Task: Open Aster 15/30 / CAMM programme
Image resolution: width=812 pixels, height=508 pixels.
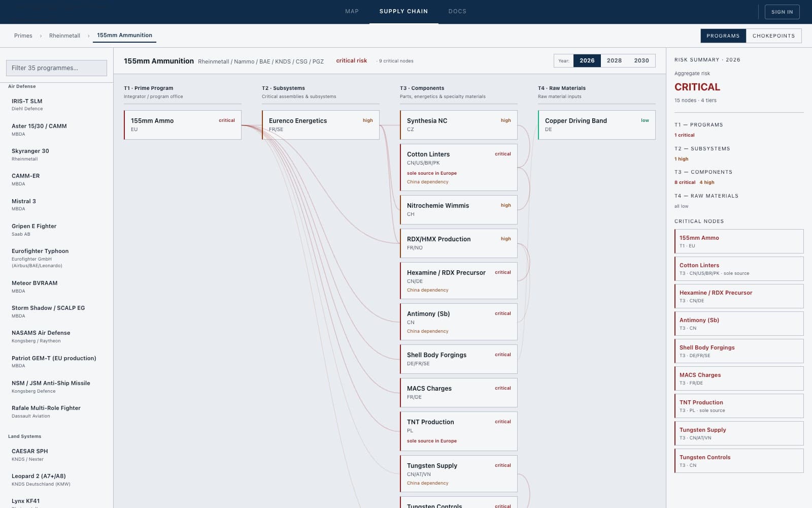Action: point(56,130)
